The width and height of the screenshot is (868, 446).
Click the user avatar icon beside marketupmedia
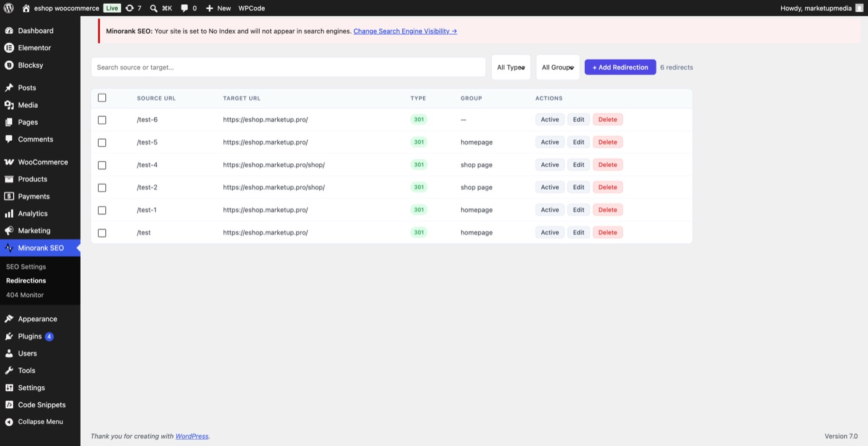(x=858, y=8)
